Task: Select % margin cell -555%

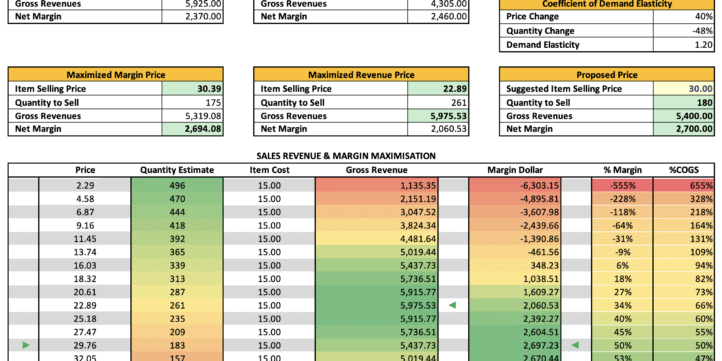Action: pos(623,186)
